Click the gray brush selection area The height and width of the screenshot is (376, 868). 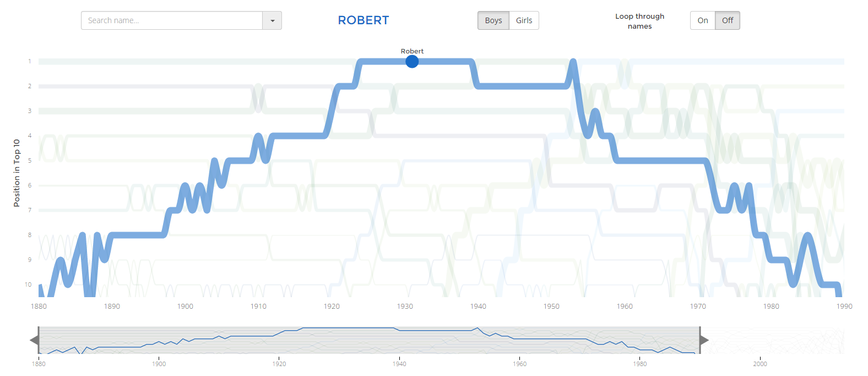click(x=369, y=340)
